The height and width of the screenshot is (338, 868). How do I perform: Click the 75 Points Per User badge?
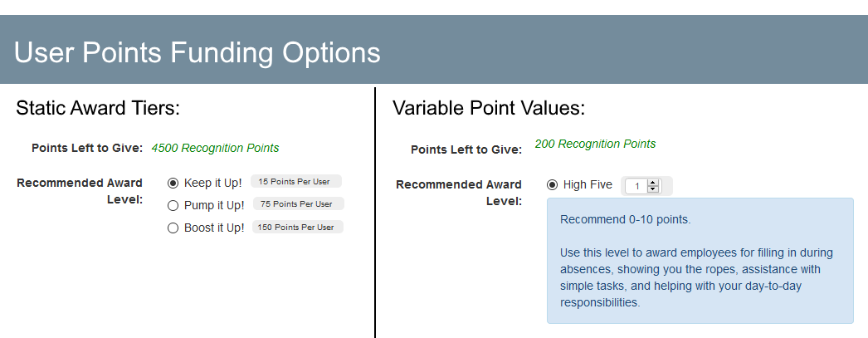[x=299, y=204]
